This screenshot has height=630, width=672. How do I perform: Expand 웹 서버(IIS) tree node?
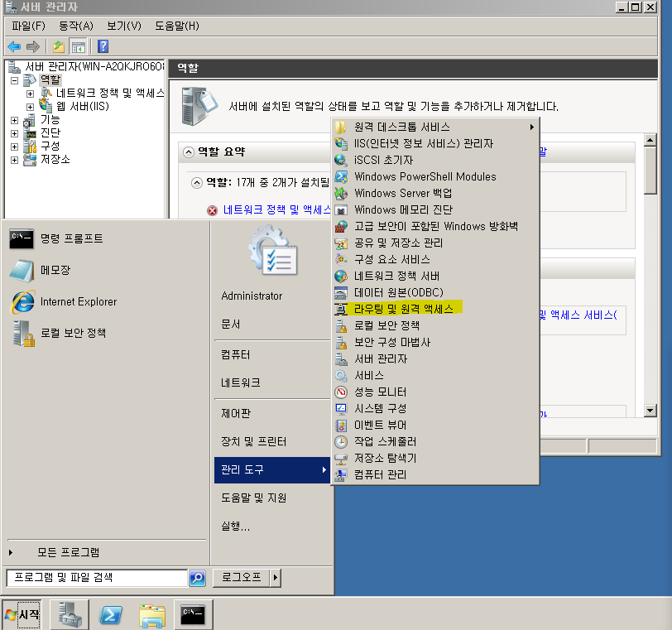(x=30, y=107)
